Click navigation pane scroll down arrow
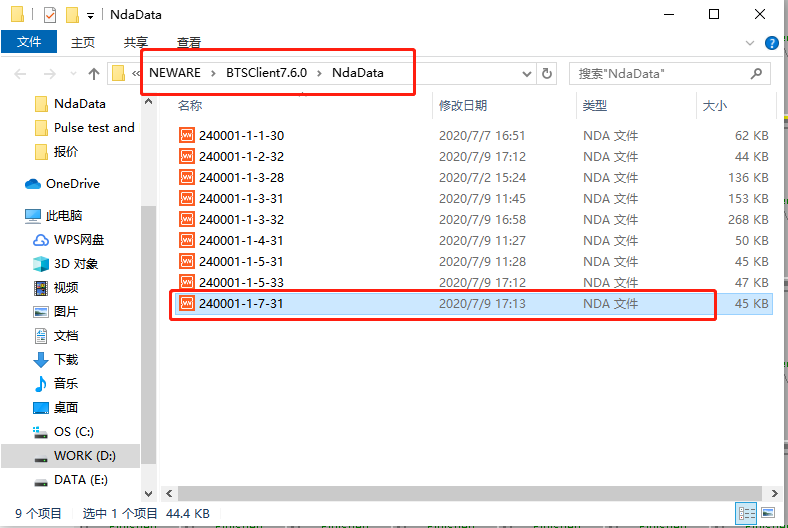This screenshot has width=788, height=528. pyautogui.click(x=148, y=493)
